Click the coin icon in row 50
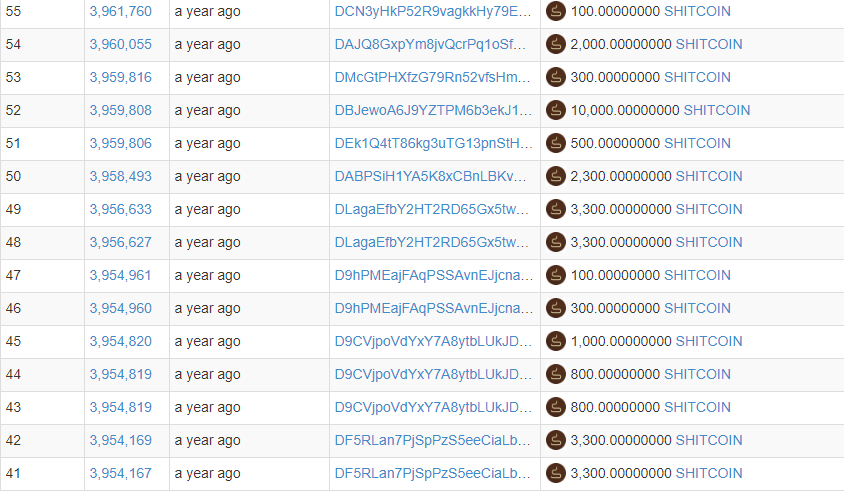Viewport: 844px width, 491px height. (x=555, y=177)
